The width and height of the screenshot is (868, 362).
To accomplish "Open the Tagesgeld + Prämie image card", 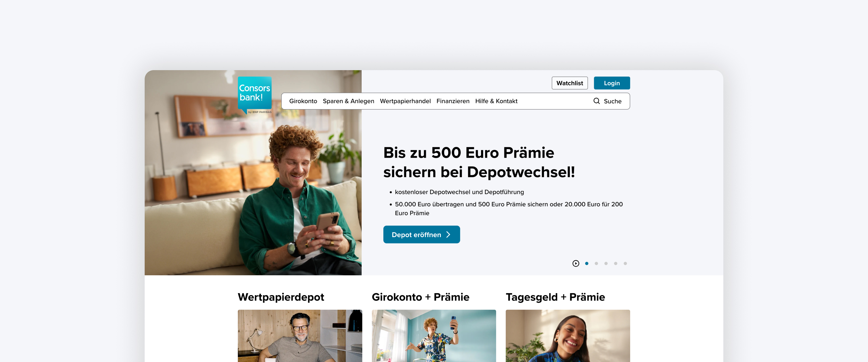I will tap(568, 336).
